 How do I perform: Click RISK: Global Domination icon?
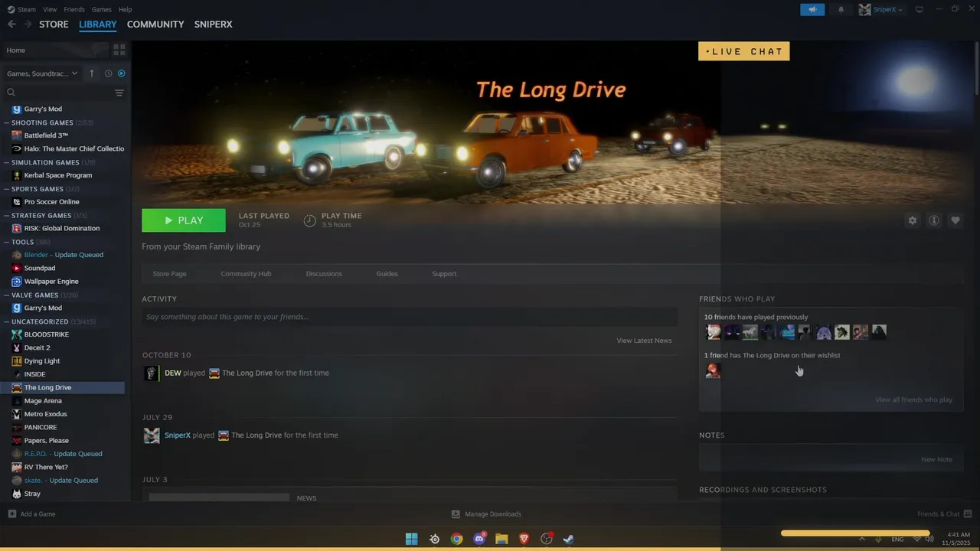[x=17, y=228]
